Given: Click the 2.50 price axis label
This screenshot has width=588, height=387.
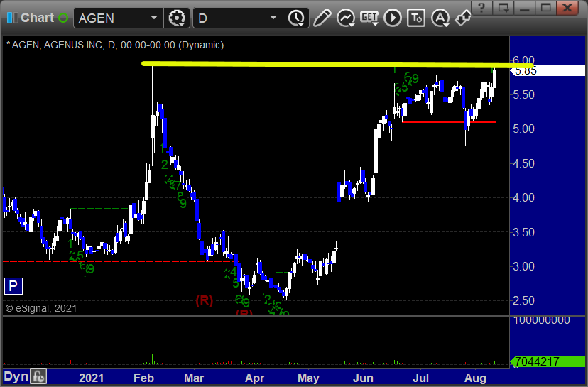Looking at the screenshot, I should click(x=523, y=300).
